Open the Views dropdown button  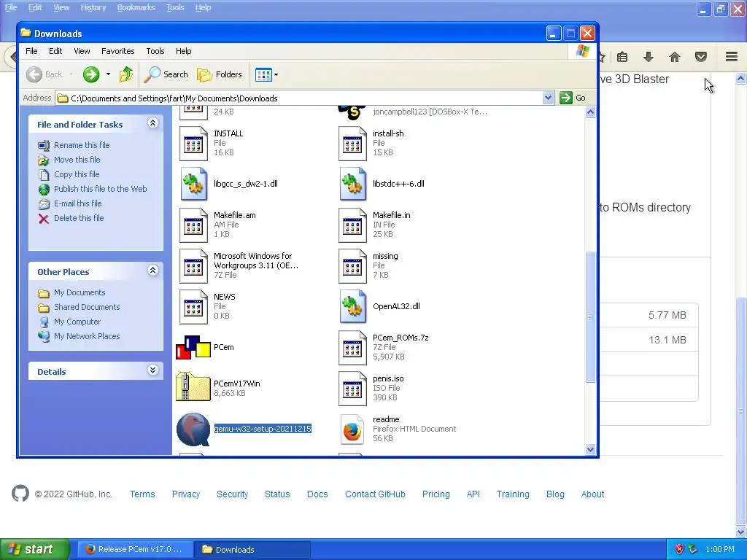coord(266,74)
